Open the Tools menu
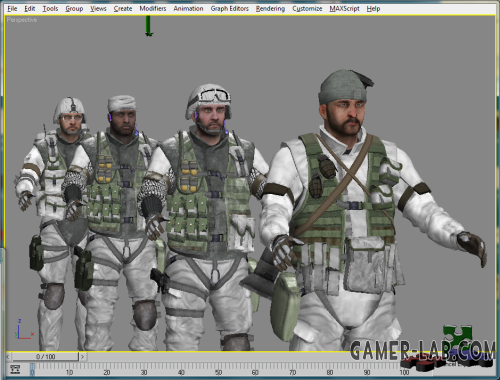The image size is (500, 380). tap(50, 9)
